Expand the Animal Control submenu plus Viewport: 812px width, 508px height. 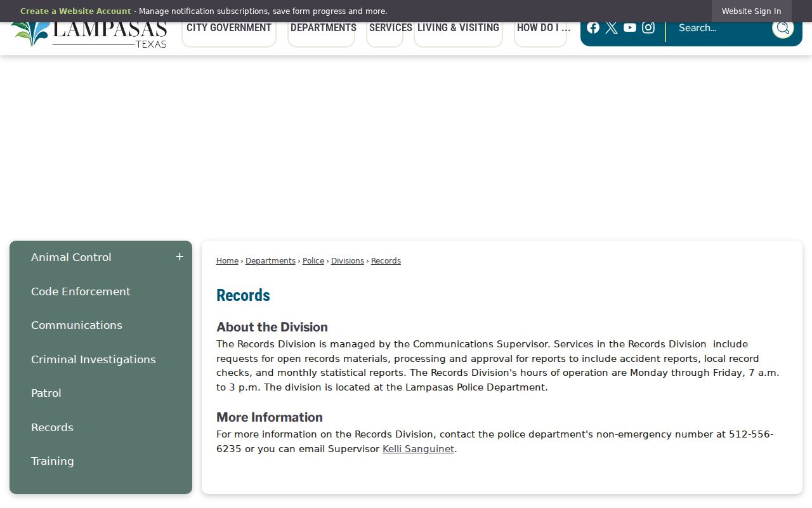[180, 257]
